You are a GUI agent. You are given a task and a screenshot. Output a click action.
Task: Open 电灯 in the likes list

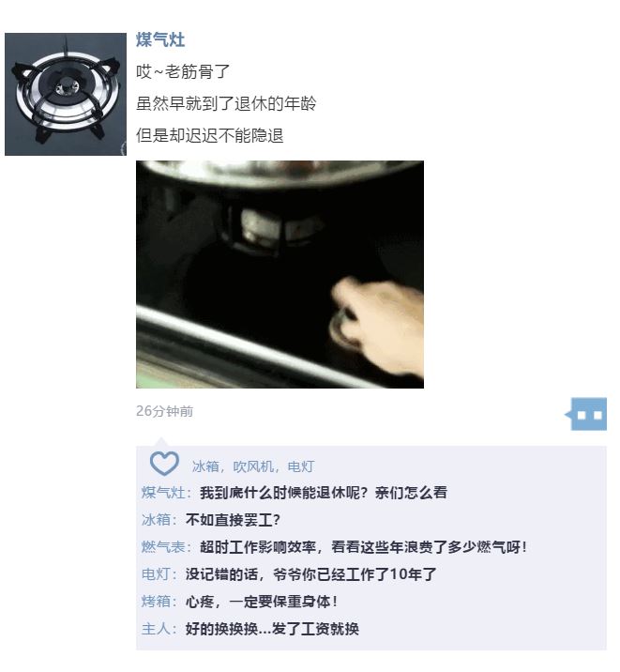click(x=300, y=466)
